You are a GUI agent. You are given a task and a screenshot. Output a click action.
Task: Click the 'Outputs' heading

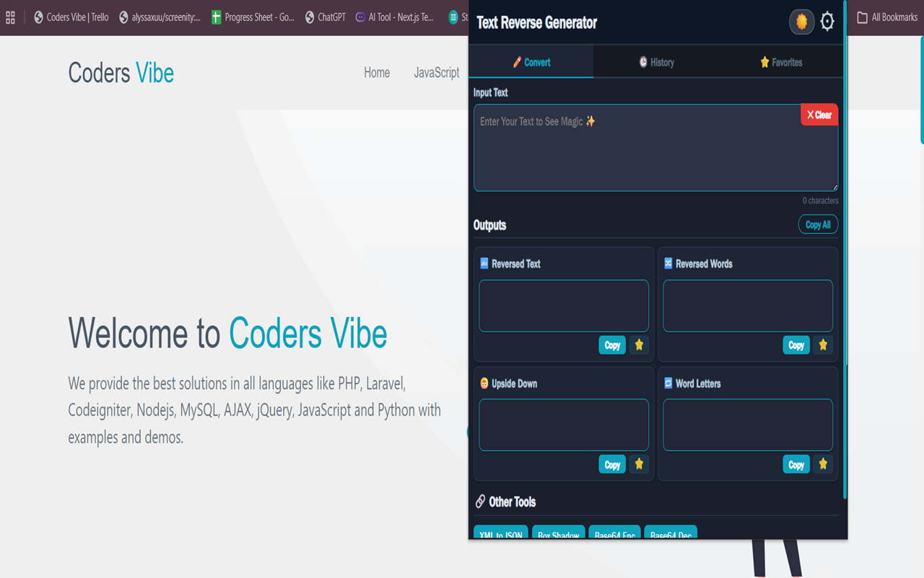coord(489,225)
